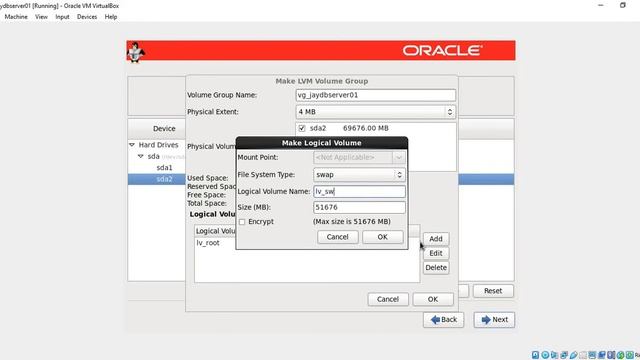Screen dimensions: 640x360
Task: Click the Add logical volume button
Action: coord(436,239)
